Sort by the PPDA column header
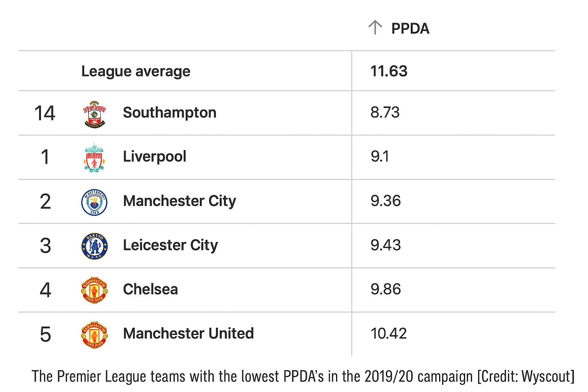 [x=410, y=29]
